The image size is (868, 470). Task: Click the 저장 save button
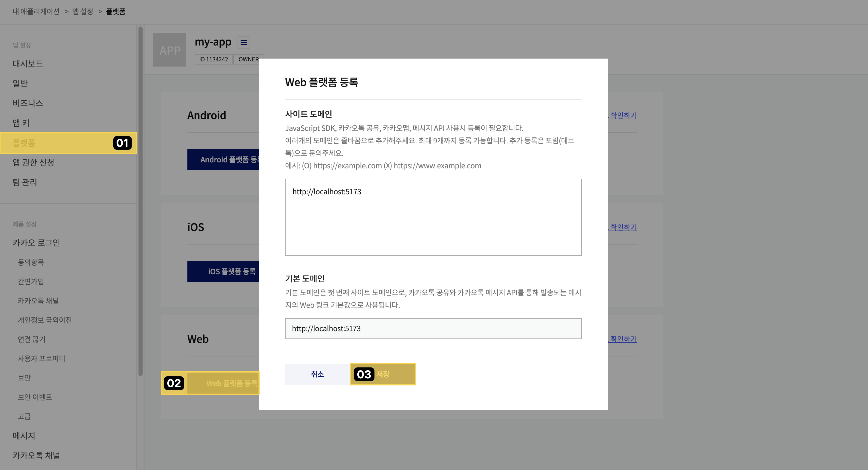coord(383,374)
